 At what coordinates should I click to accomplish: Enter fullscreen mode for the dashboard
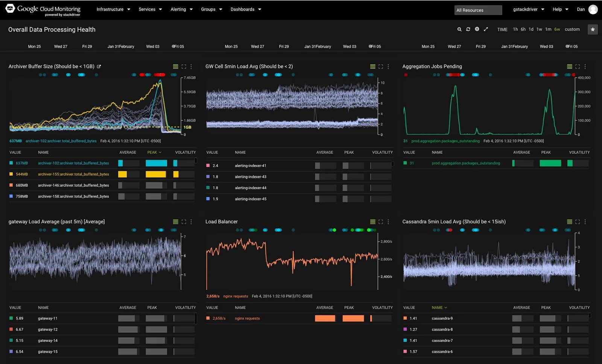486,29
